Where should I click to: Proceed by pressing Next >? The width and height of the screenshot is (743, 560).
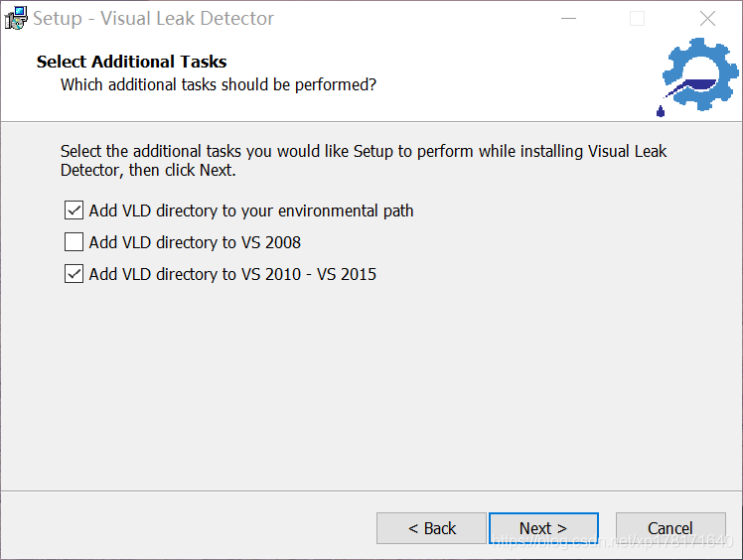(x=542, y=528)
